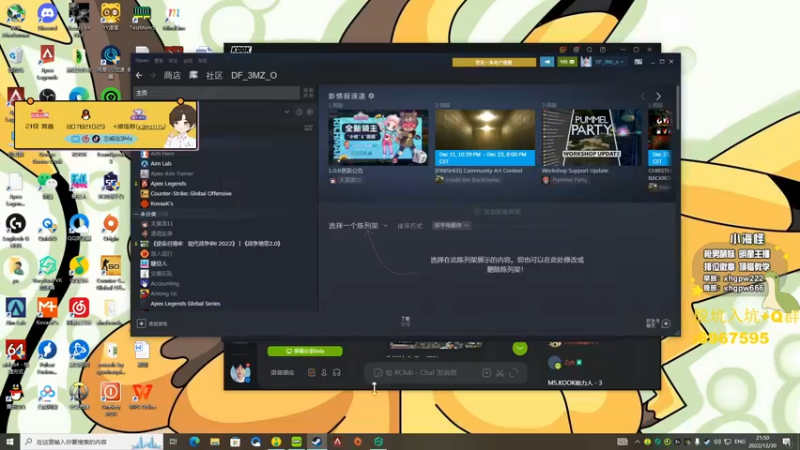Select Accounting in the game list
800x450 pixels.
(164, 284)
